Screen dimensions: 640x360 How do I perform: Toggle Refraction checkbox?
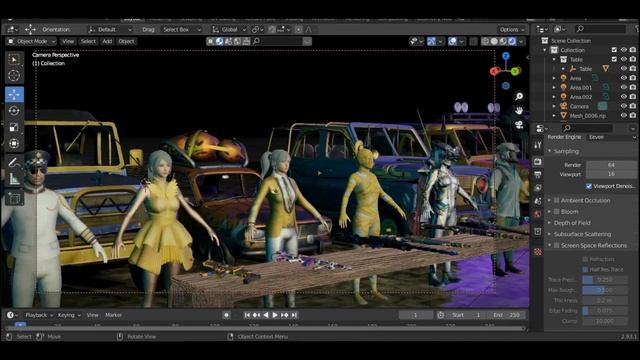pos(585,259)
